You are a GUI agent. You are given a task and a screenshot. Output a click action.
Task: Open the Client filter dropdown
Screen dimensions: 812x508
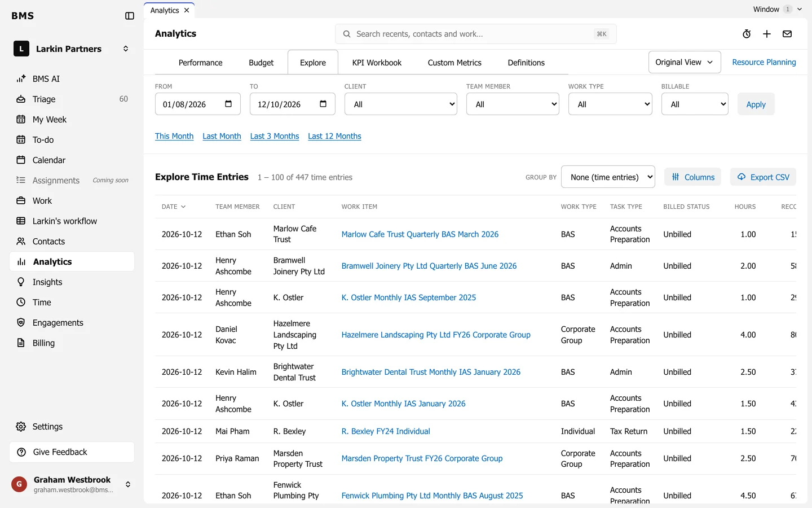coord(401,104)
